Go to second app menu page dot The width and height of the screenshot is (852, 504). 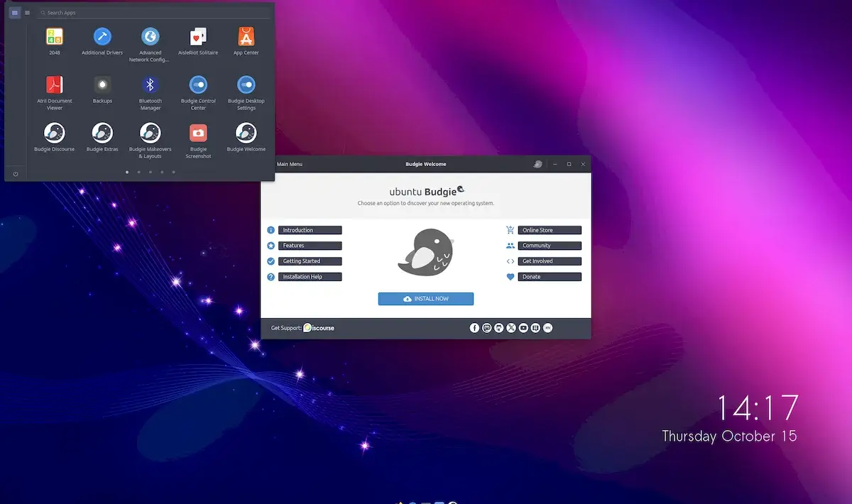(138, 172)
